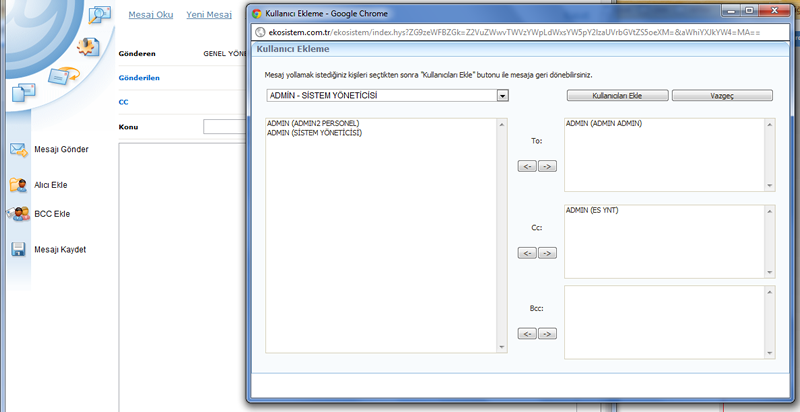Open the Mesaj Oku link

[x=151, y=15]
